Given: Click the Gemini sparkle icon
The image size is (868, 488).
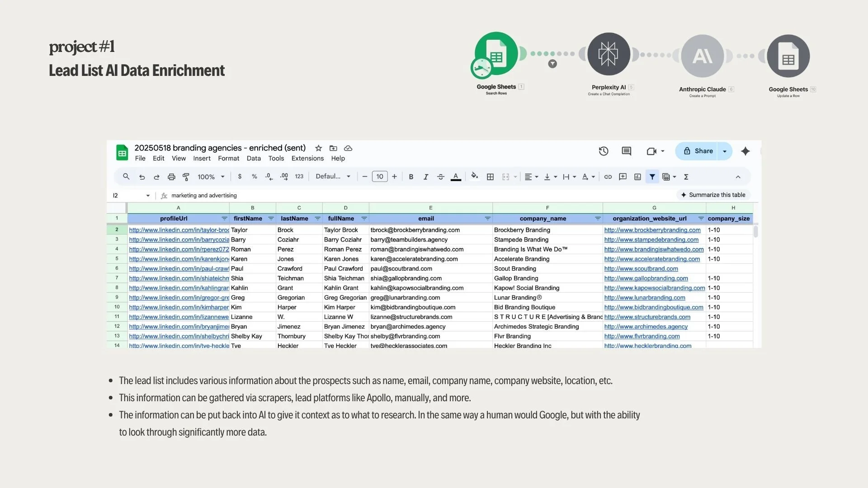Looking at the screenshot, I should (x=745, y=151).
